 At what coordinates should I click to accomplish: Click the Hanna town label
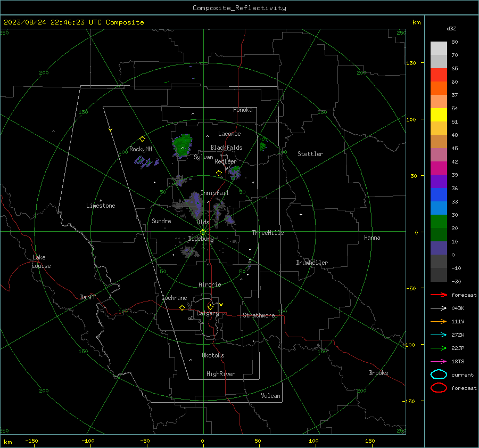click(x=372, y=238)
